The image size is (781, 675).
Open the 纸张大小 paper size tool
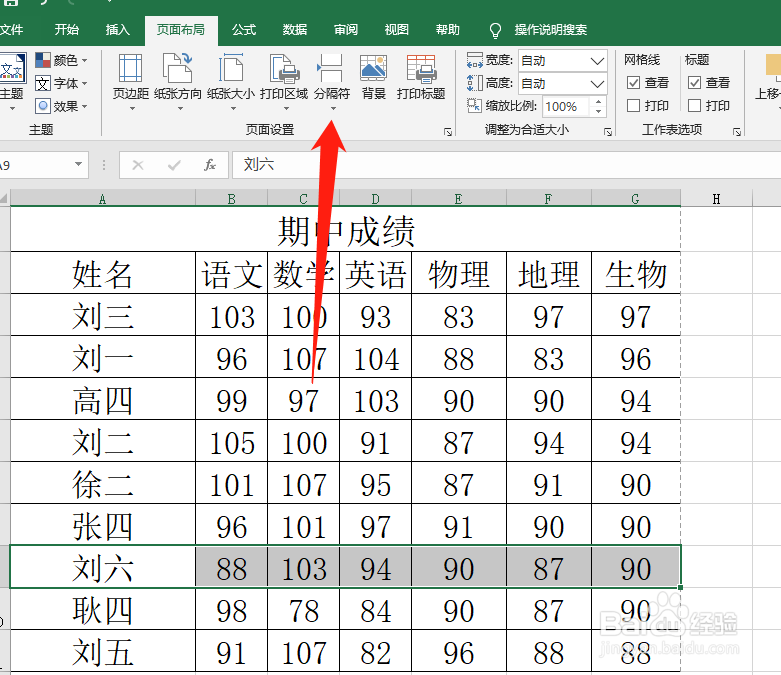pyautogui.click(x=231, y=81)
